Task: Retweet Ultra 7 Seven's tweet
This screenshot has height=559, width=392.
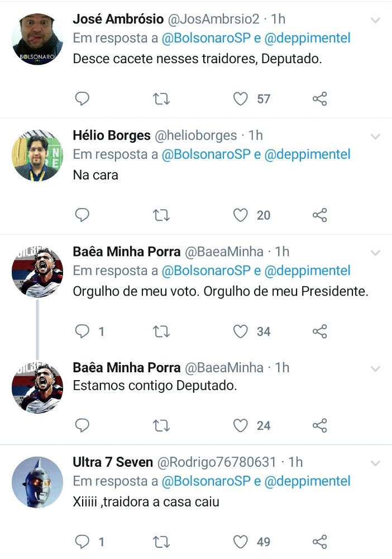Action: tap(161, 542)
